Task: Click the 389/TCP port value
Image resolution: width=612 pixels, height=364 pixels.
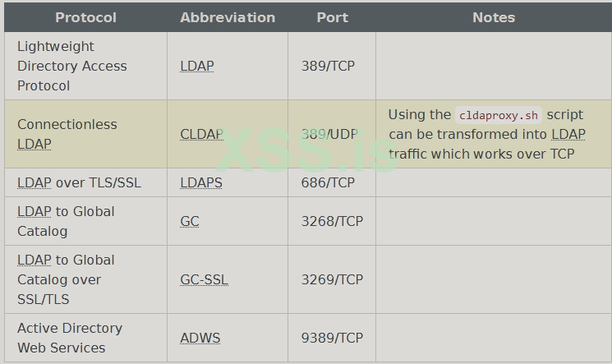Action: [x=328, y=66]
